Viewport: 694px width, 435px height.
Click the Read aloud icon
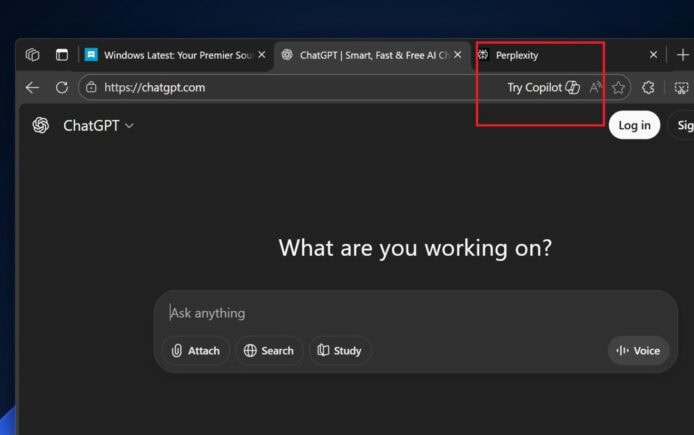coord(596,88)
